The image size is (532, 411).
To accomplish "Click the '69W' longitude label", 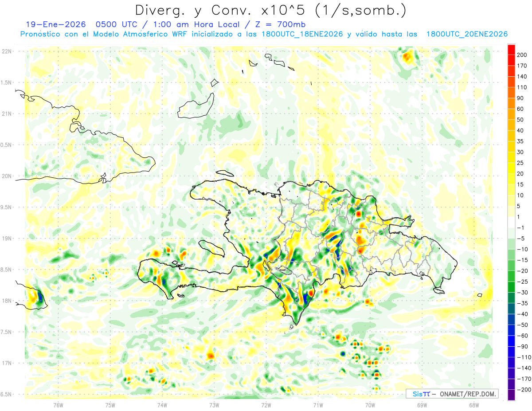I will click(x=422, y=404).
